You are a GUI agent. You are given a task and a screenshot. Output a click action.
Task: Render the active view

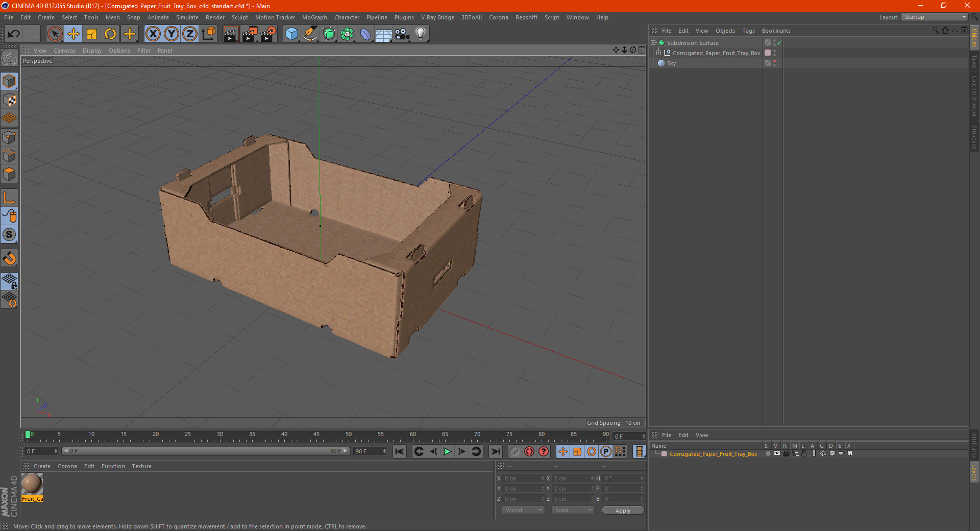coord(231,34)
